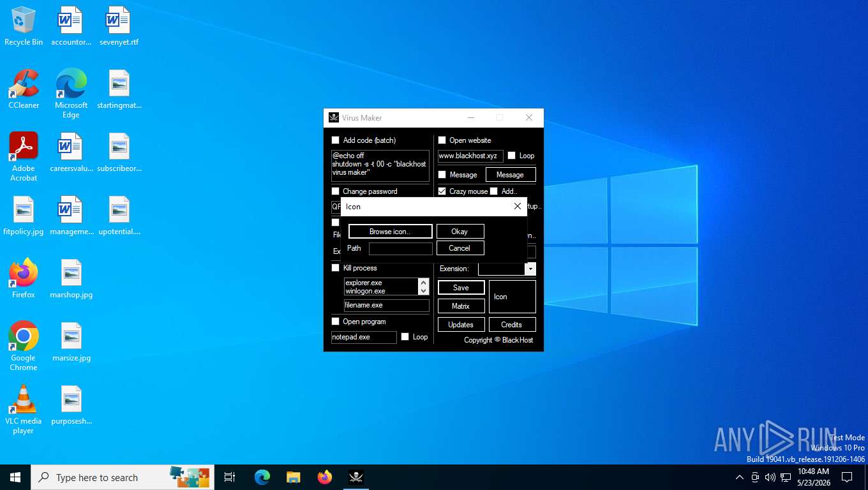The height and width of the screenshot is (490, 868).
Task: Click the Message button
Action: click(511, 175)
